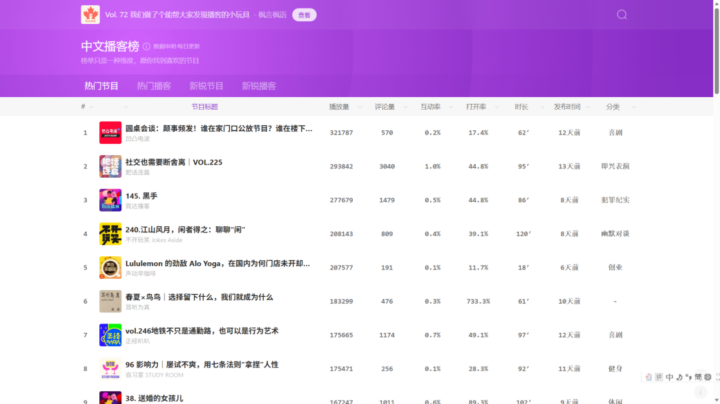The width and height of the screenshot is (720, 404).
Task: Expand the 互动率 column sort chevron
Action: point(451,107)
